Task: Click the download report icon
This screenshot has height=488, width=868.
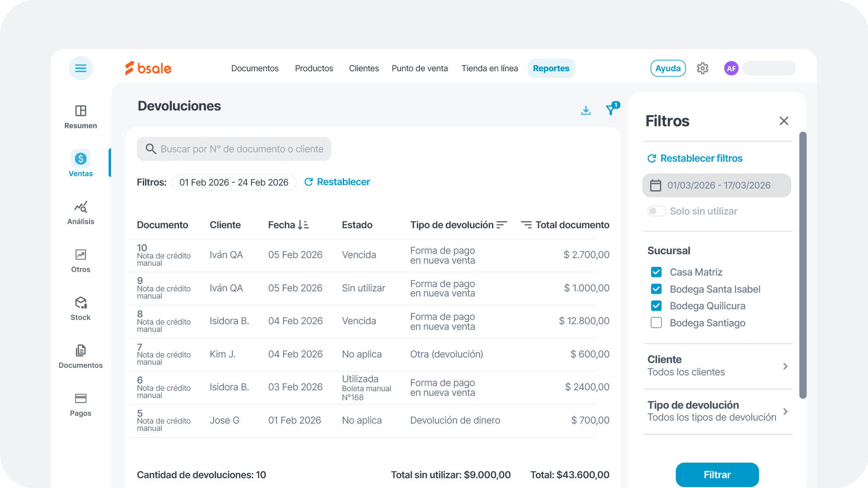Action: tap(586, 110)
